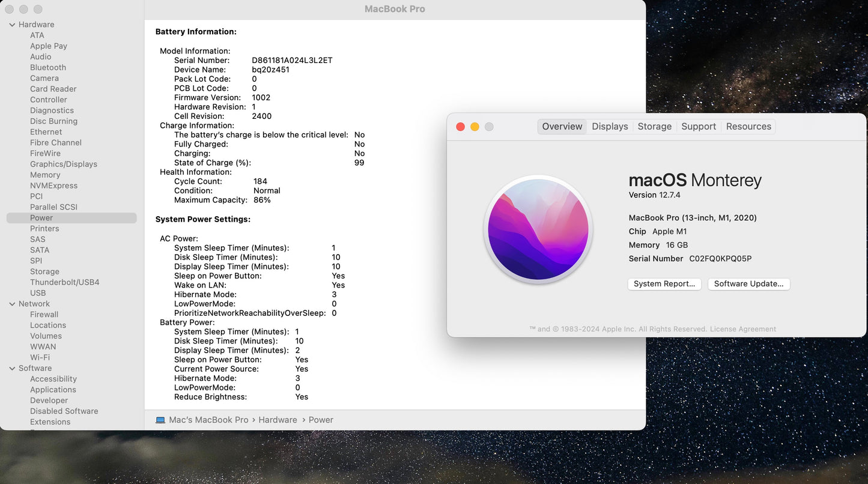Select Wi-Fi under Network

click(x=40, y=358)
